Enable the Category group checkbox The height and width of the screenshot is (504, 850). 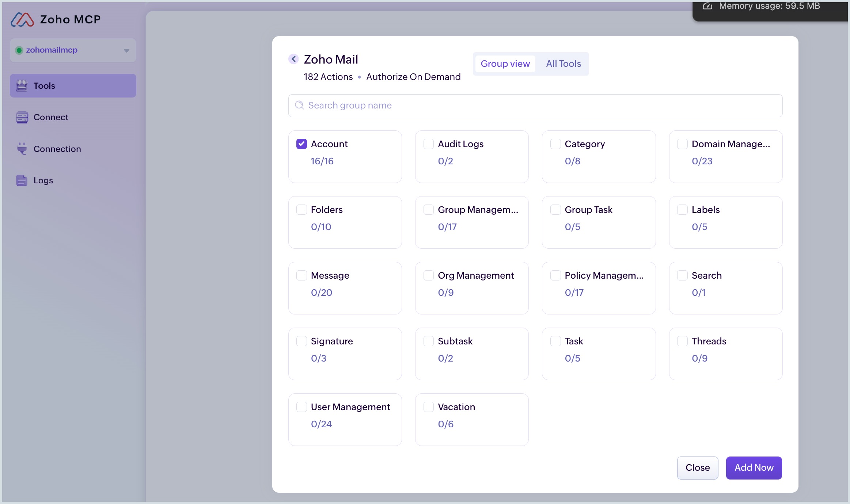(555, 144)
